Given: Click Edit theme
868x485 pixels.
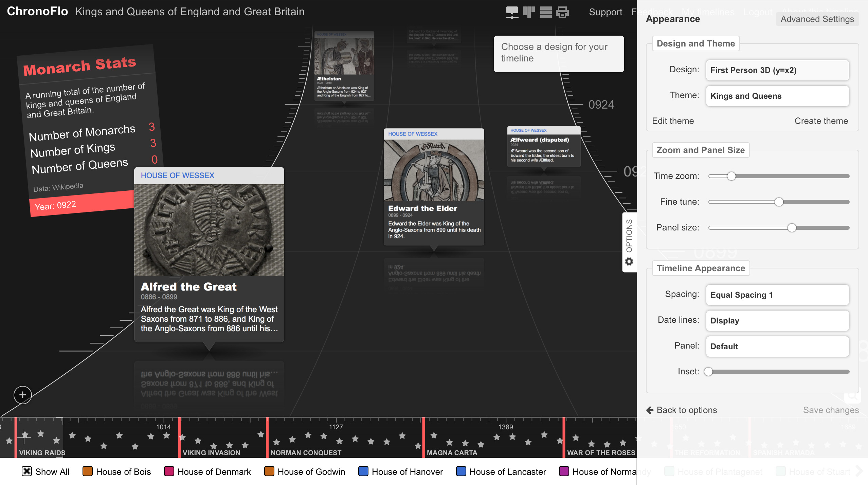Looking at the screenshot, I should pos(673,121).
